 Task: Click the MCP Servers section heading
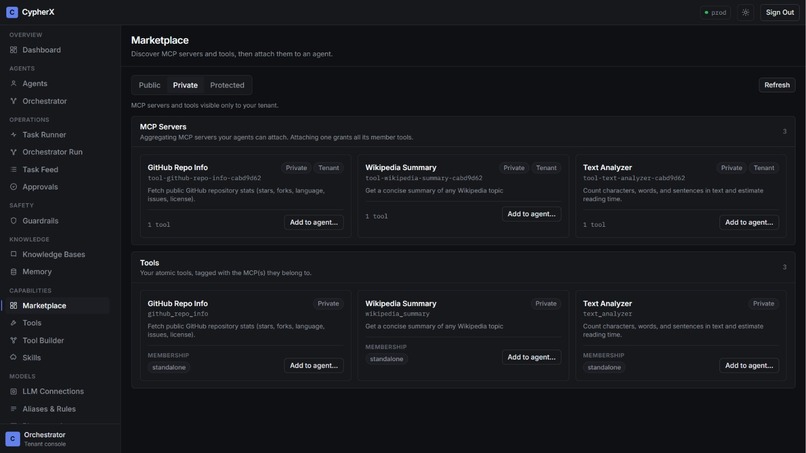tap(163, 126)
